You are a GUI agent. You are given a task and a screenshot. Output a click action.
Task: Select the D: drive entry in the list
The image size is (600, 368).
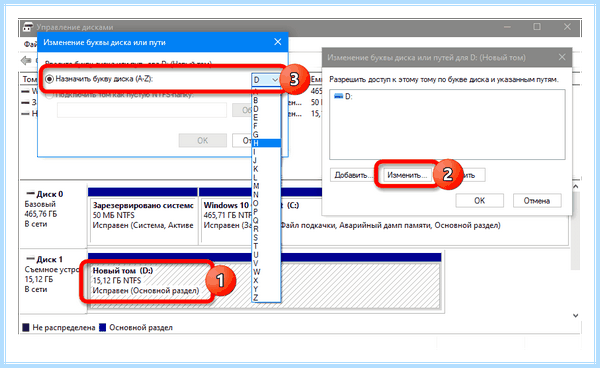click(x=343, y=96)
